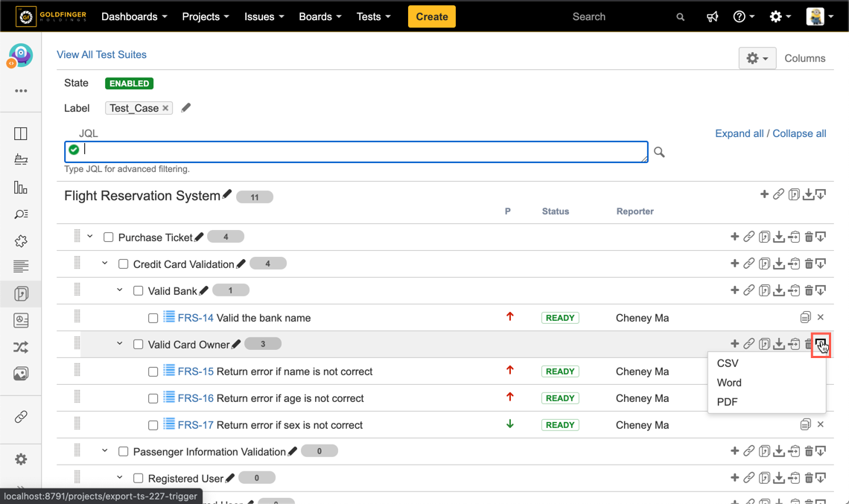Open notifications megaphone icon in top bar
The height and width of the screenshot is (504, 849).
pyautogui.click(x=713, y=16)
